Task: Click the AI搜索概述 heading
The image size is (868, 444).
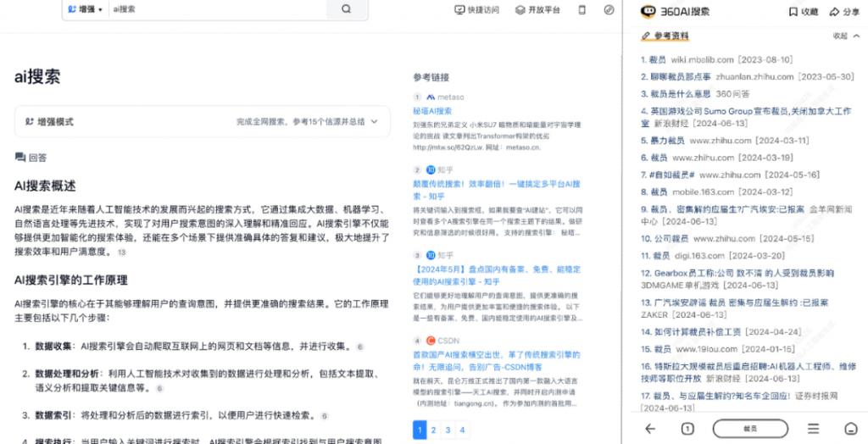Action: pyautogui.click(x=45, y=186)
